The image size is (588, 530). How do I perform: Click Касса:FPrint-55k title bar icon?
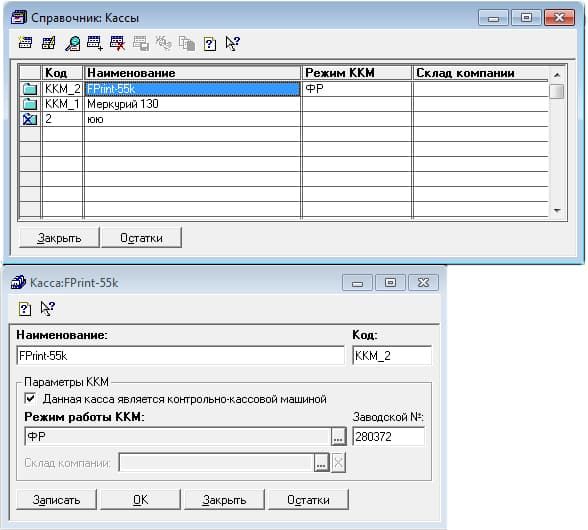point(18,282)
